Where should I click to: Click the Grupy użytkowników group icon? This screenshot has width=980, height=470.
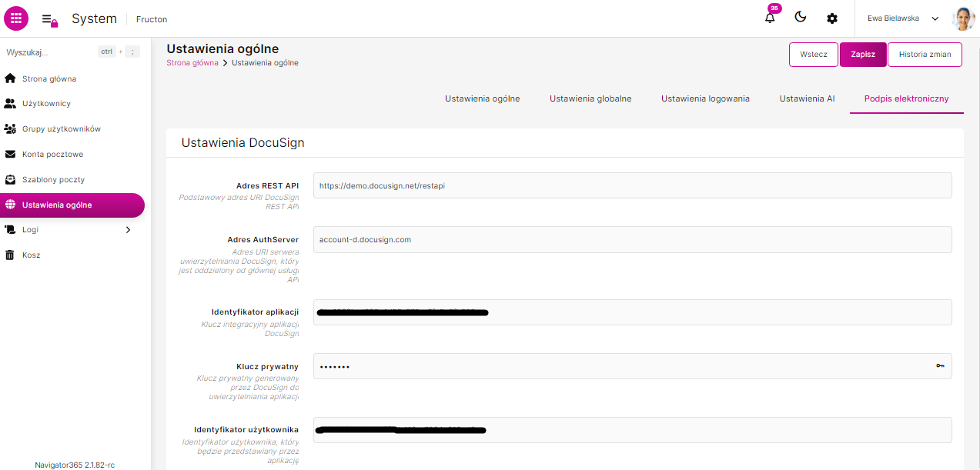[10, 128]
